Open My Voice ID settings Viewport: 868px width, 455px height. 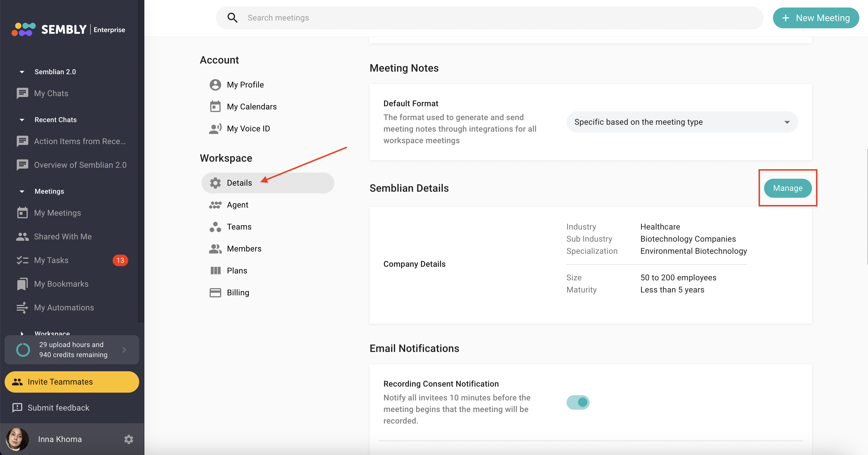[248, 129]
